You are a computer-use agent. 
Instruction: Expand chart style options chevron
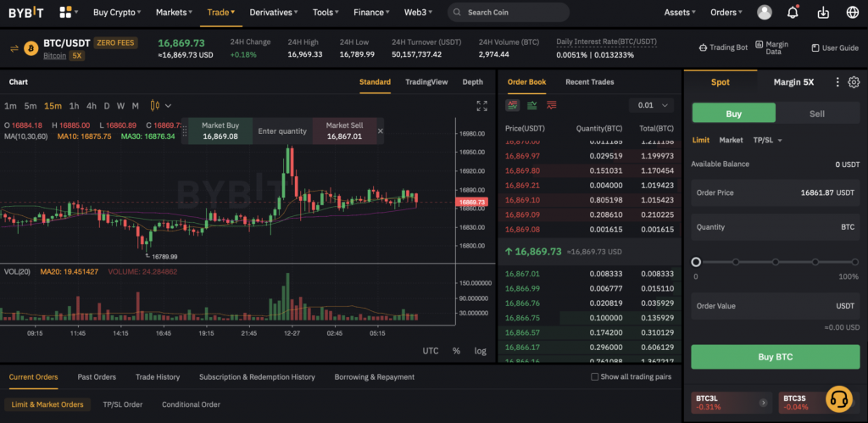[168, 106]
